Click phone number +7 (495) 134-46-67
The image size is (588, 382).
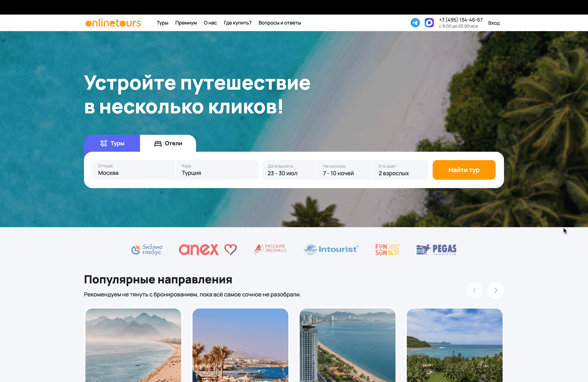point(460,20)
